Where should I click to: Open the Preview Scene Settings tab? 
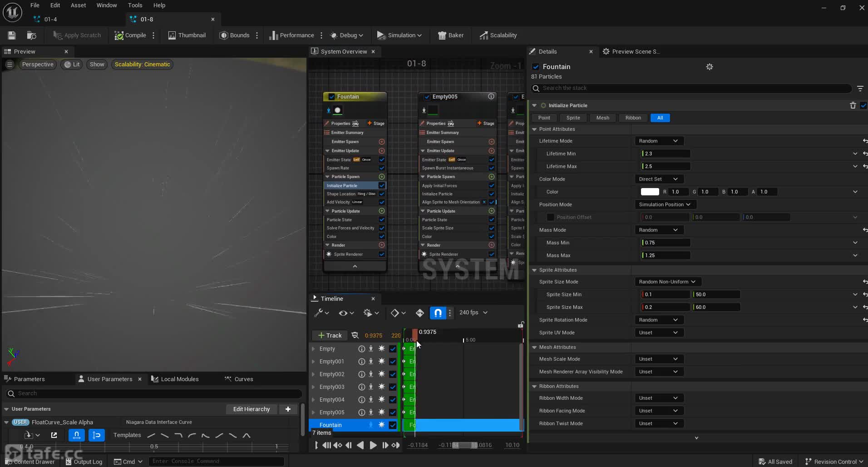(631, 51)
